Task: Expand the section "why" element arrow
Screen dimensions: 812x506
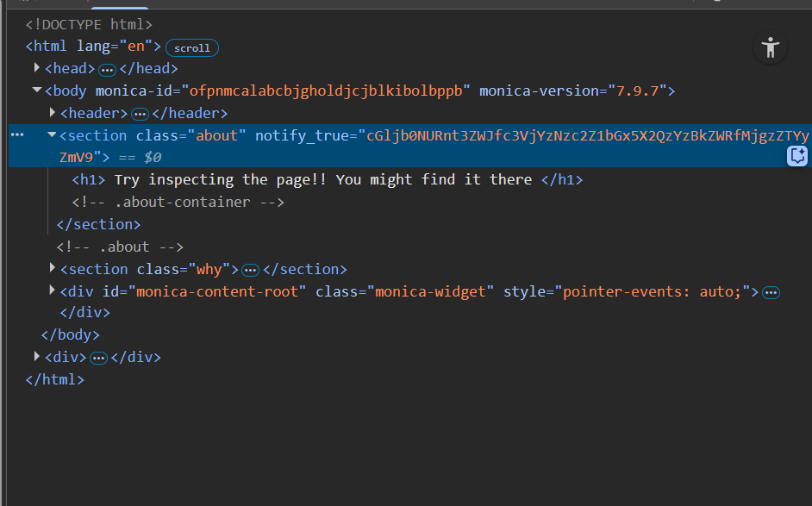Action: tap(53, 269)
